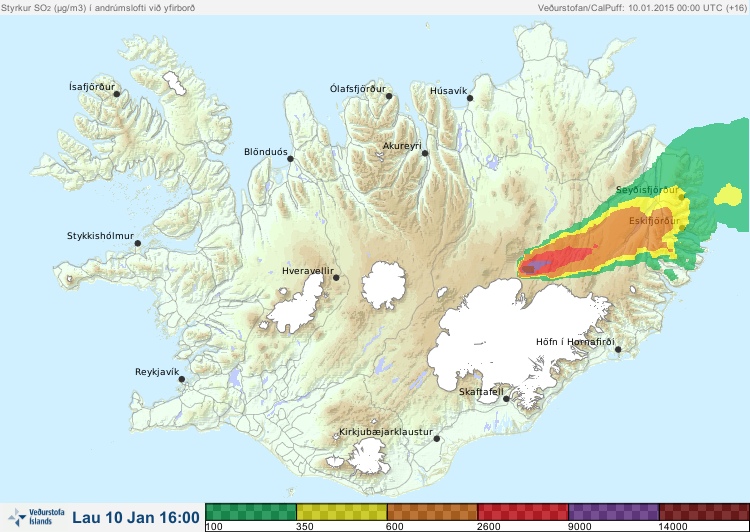
Task: Click the 'Lau 10 Jan 16:00' timestamp
Action: tap(136, 517)
